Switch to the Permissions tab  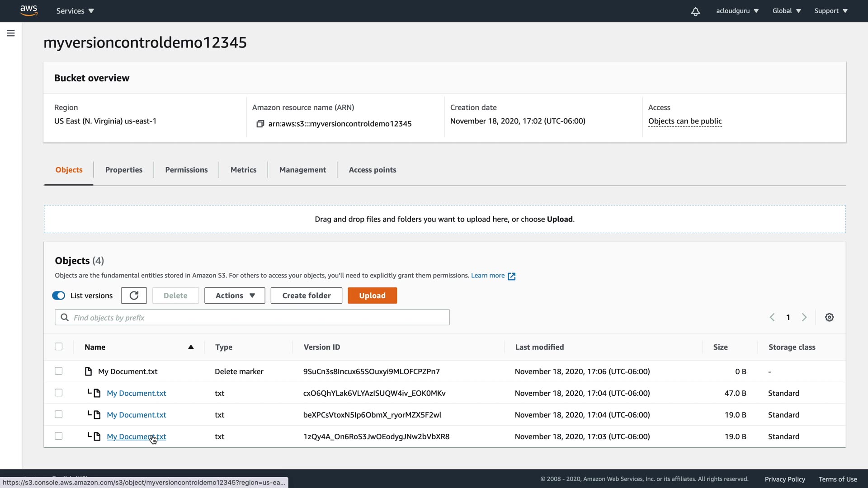[186, 170]
